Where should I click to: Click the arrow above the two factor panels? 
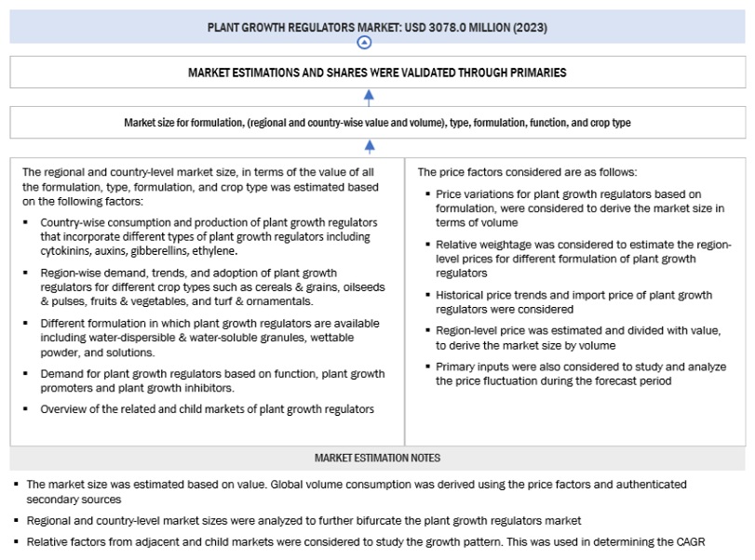tap(370, 145)
